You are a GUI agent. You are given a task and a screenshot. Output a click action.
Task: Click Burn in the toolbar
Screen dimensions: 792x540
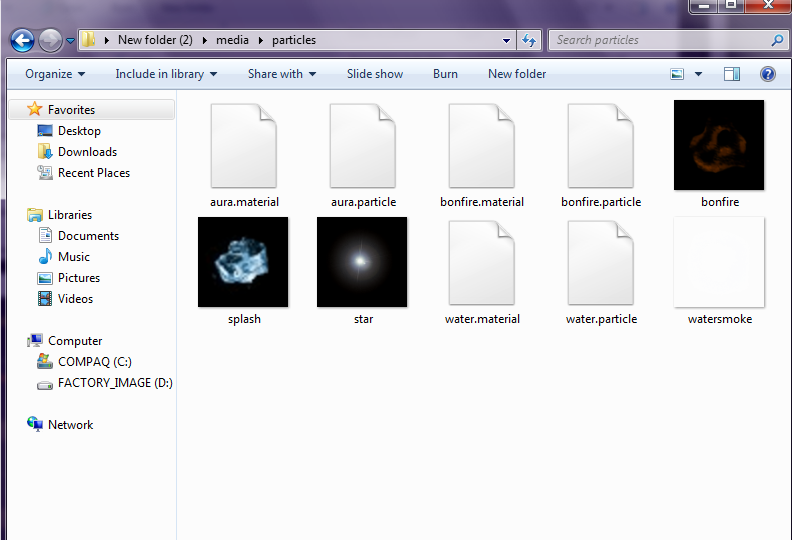(x=445, y=74)
